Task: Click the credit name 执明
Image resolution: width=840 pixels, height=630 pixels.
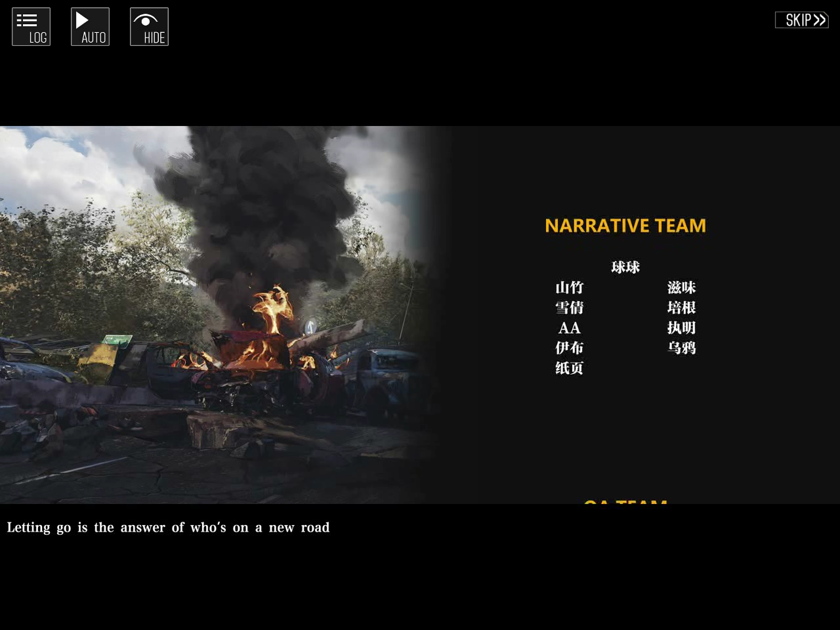Action: 681,328
